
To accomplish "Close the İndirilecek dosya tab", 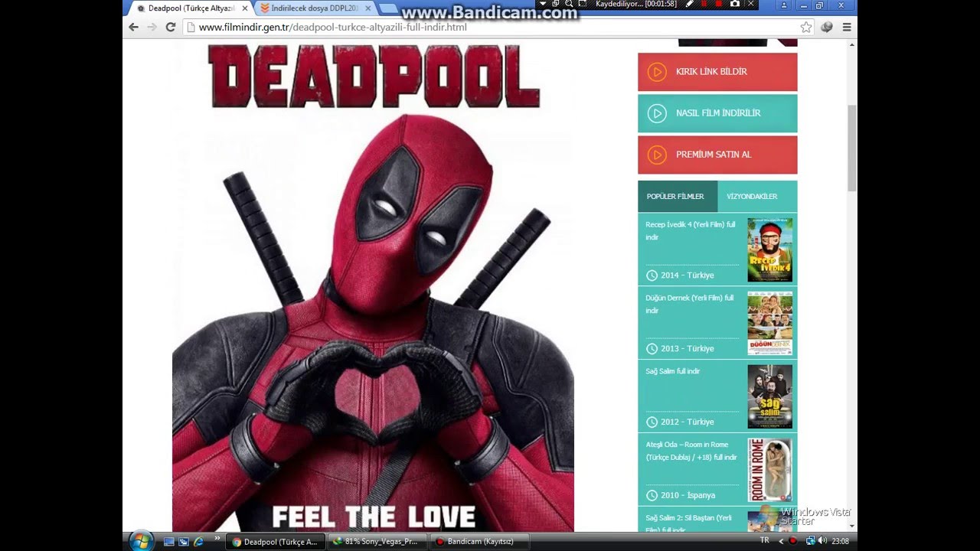I will click(367, 8).
